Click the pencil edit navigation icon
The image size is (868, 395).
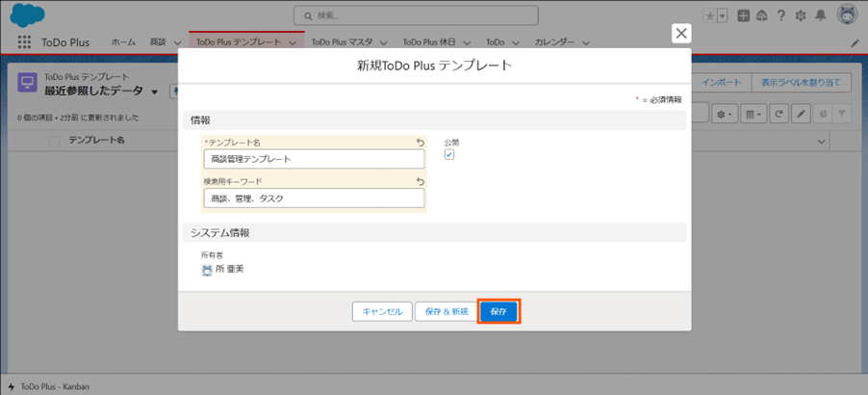point(855,43)
